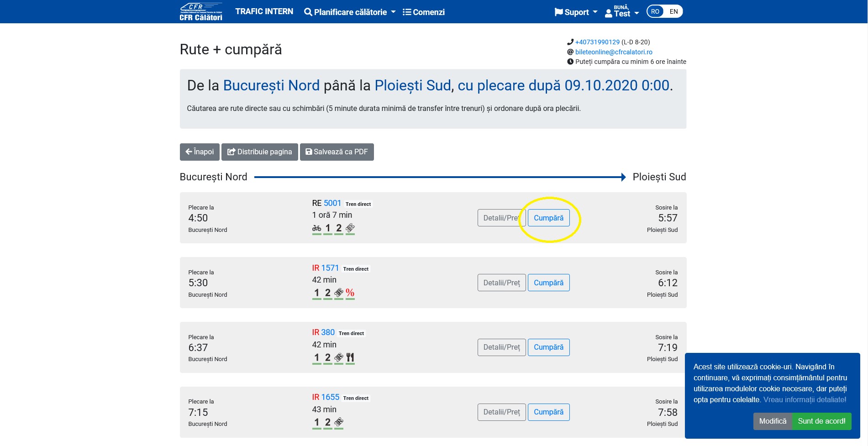Share with the Distribuie pagina button

coord(260,152)
